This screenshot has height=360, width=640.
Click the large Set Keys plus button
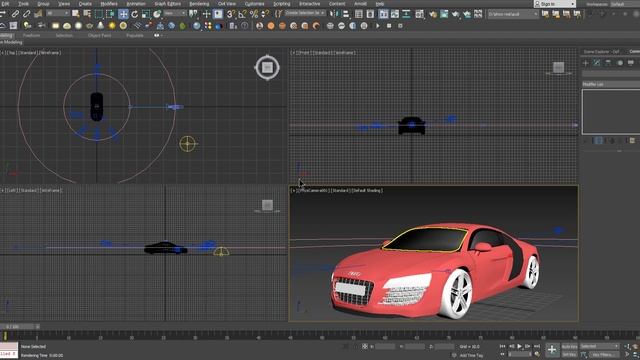click(551, 349)
